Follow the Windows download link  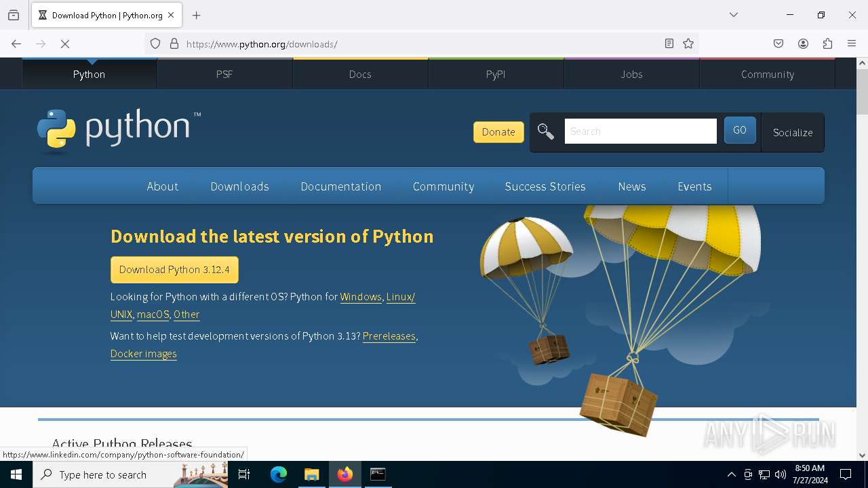coord(361,297)
